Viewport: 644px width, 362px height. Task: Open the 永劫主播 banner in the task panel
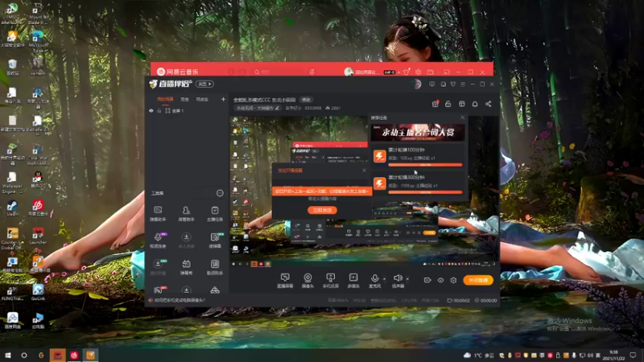tap(418, 133)
